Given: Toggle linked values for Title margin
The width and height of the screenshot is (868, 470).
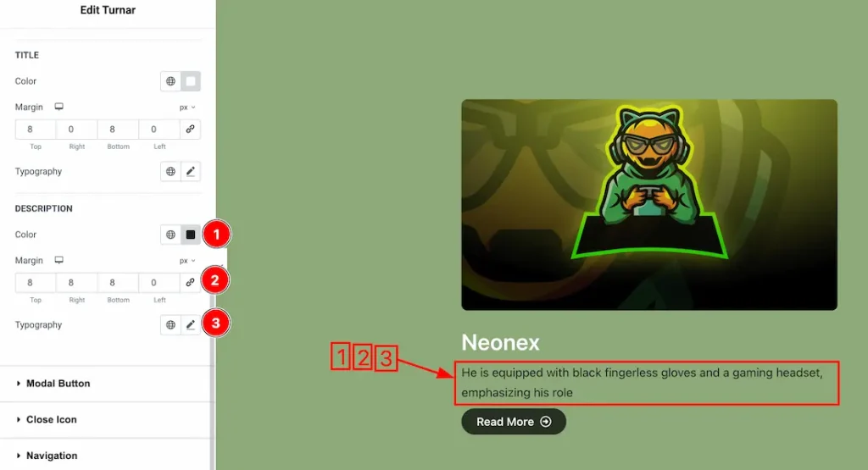Looking at the screenshot, I should tap(190, 129).
